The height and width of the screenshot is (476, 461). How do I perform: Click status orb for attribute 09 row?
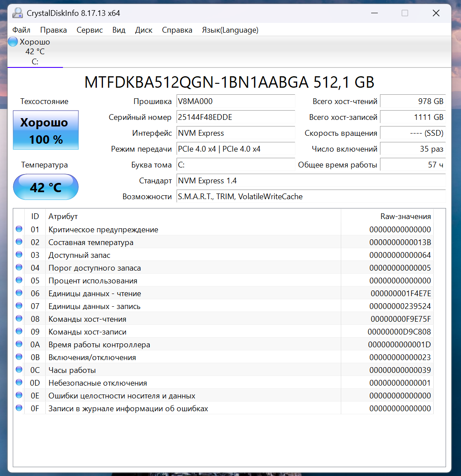(19, 331)
